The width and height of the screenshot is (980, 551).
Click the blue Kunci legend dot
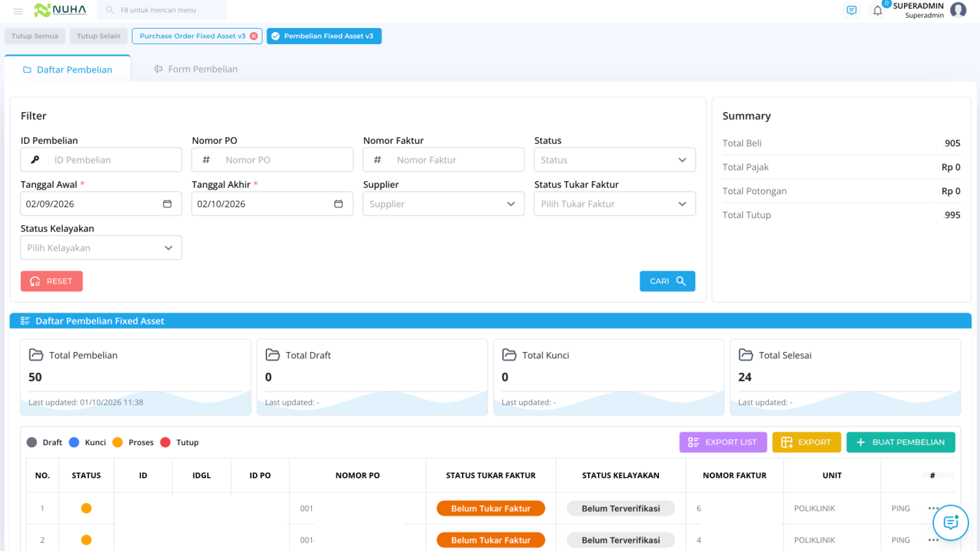[x=74, y=442]
